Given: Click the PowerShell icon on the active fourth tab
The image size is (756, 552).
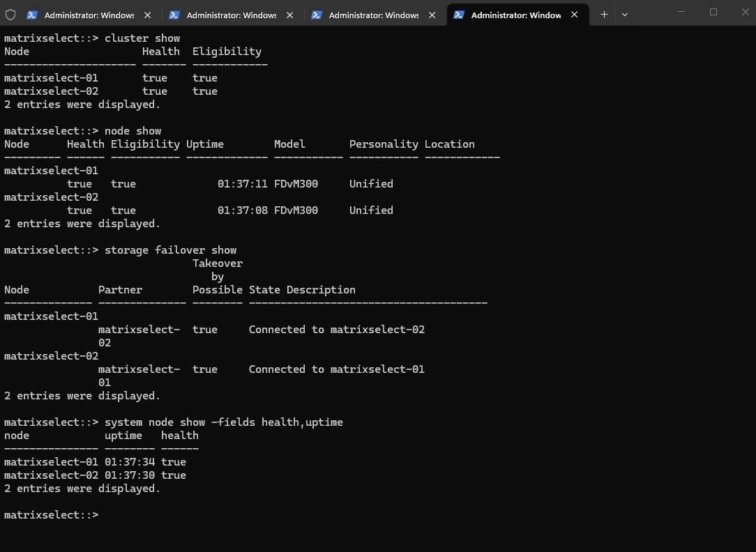Looking at the screenshot, I should tap(459, 15).
